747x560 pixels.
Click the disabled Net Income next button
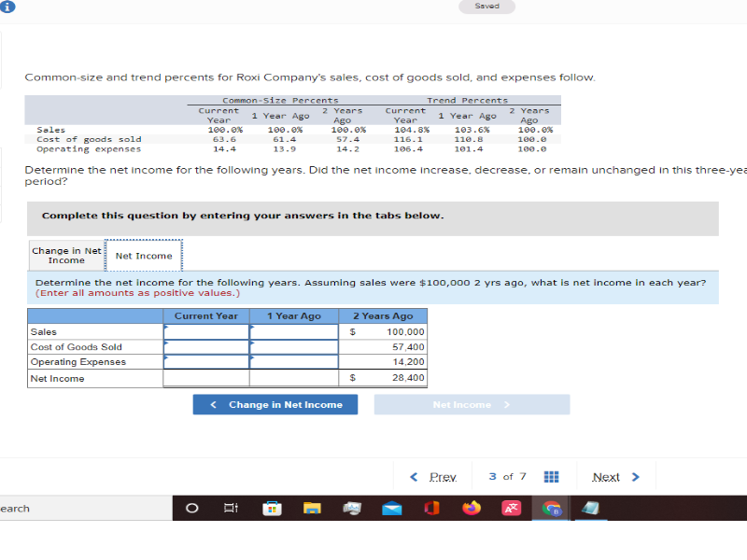pyautogui.click(x=472, y=404)
